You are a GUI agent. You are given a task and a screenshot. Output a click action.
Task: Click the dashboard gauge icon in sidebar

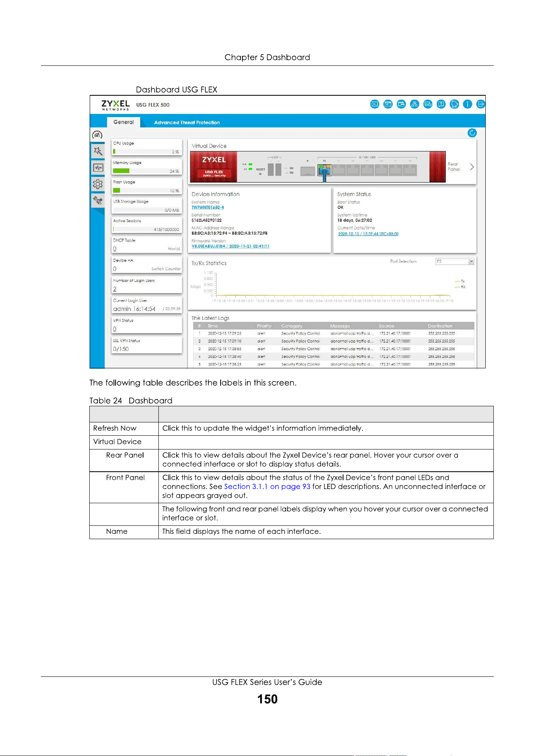tap(97, 135)
